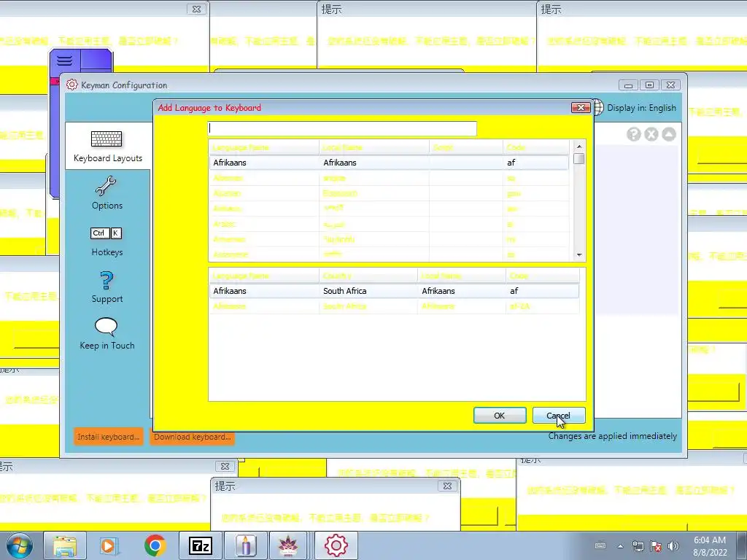The image size is (747, 560).
Task: Select the Arabic row with code ar
Action: tap(389, 224)
